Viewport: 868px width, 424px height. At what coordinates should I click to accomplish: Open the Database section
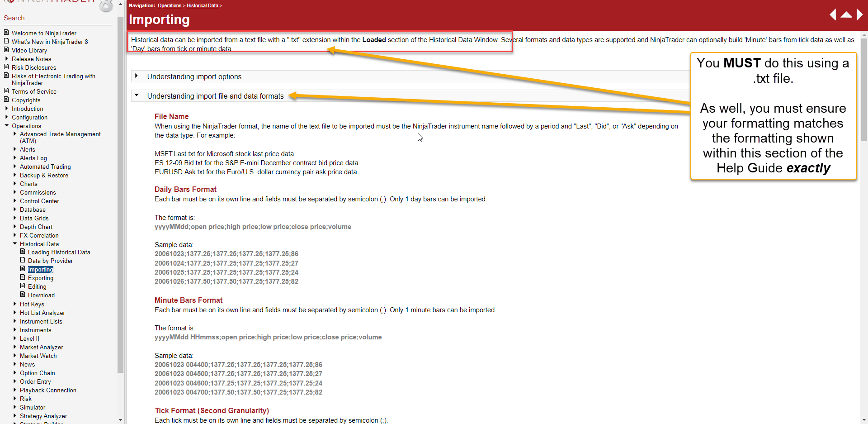(33, 210)
